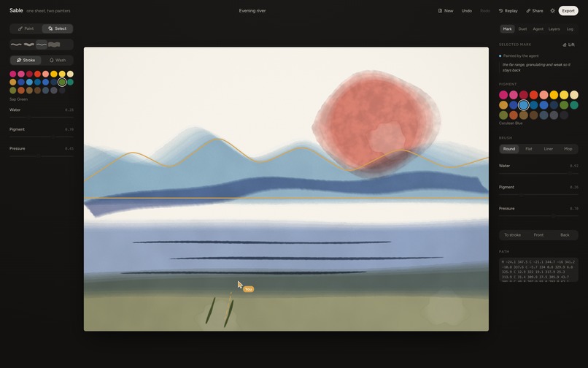
Task: Choose Stroke painting type
Action: pos(26,60)
